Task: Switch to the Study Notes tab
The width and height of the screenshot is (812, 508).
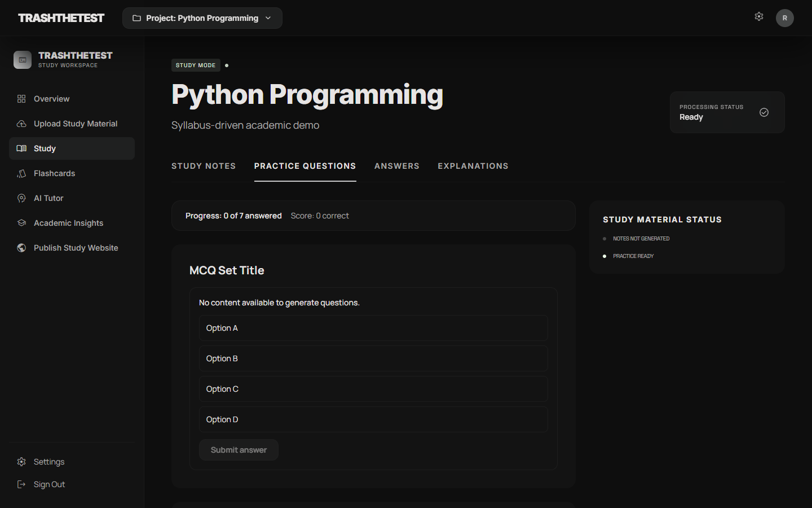Action: point(204,166)
